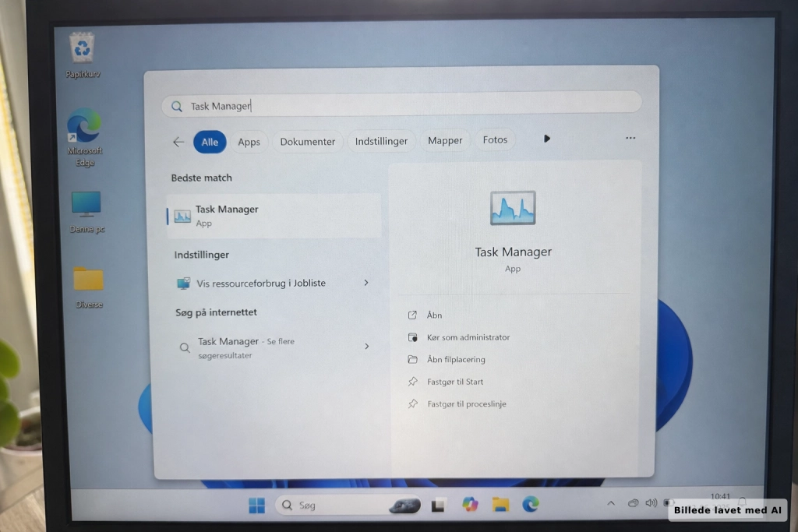The width and height of the screenshot is (798, 532).
Task: Select the Apps filter tab
Action: click(x=249, y=142)
